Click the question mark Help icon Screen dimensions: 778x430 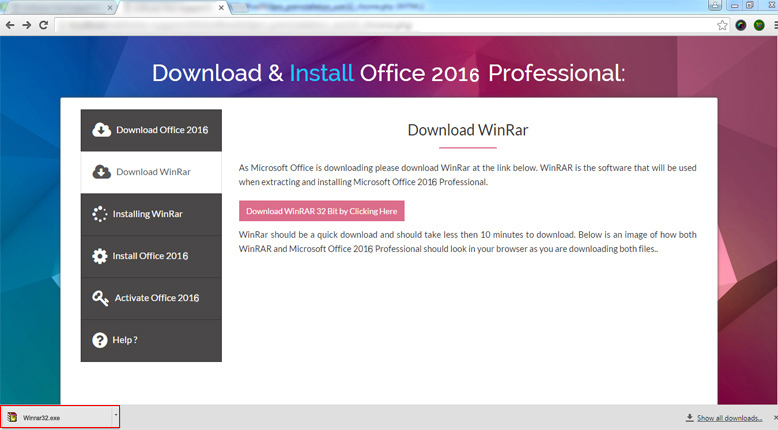[99, 340]
